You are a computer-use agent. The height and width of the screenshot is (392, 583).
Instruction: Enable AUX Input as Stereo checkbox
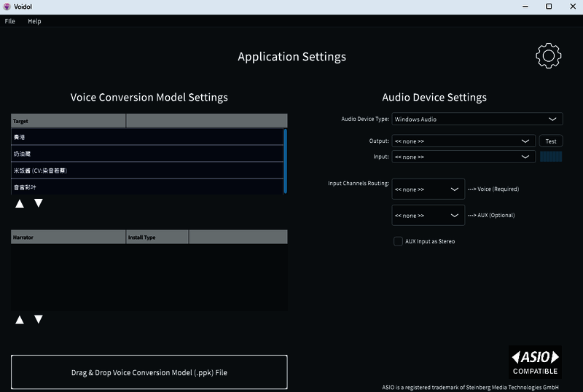[x=398, y=241]
